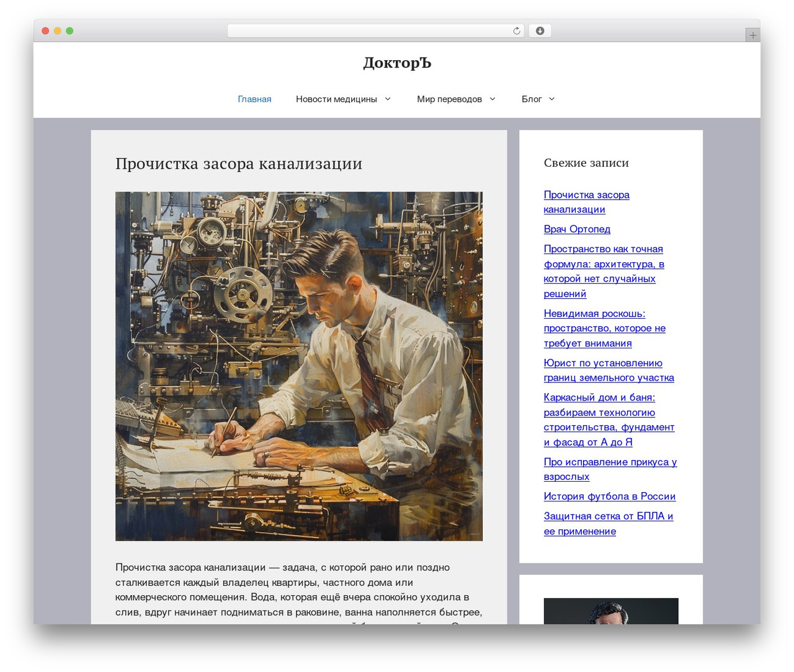The width and height of the screenshot is (794, 672).
Task: Open link Каркасный дом и баня
Action: click(609, 420)
